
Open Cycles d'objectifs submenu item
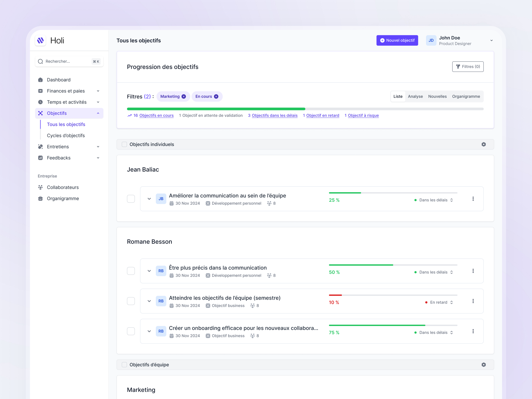tap(66, 136)
